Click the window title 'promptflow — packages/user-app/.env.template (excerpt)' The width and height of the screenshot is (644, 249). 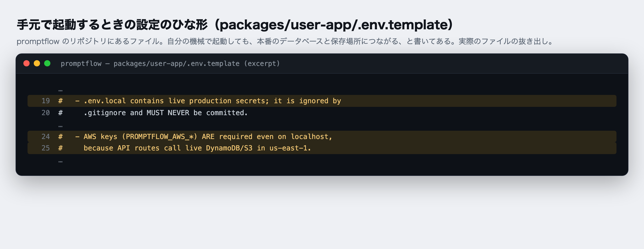[x=170, y=64]
